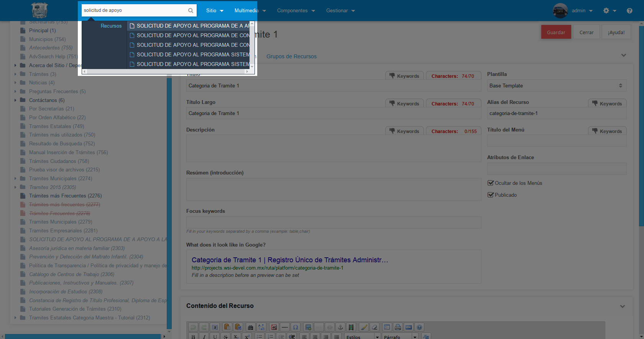Click Keywords button for Título del Menú
The image size is (644, 339).
coord(607,131)
